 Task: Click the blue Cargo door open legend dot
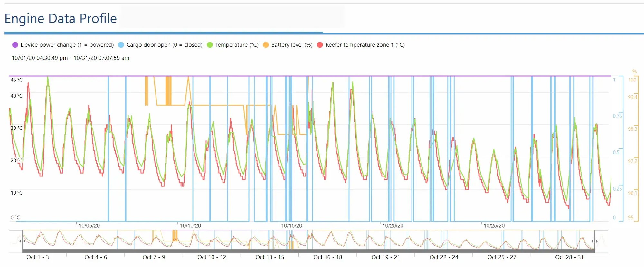[121, 45]
